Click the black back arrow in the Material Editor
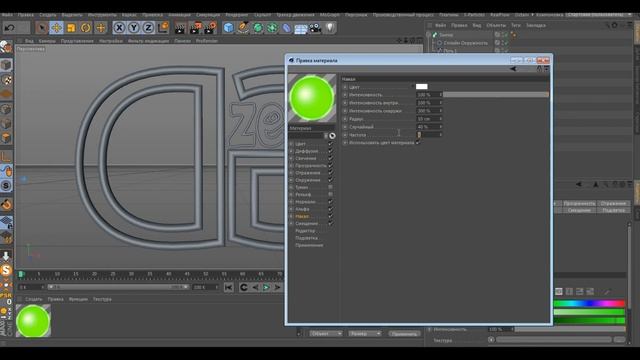The image size is (640, 360). (x=513, y=69)
